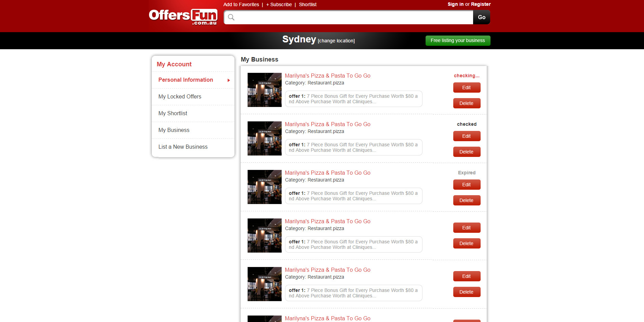
Task: Click the Sign in link
Action: click(455, 4)
